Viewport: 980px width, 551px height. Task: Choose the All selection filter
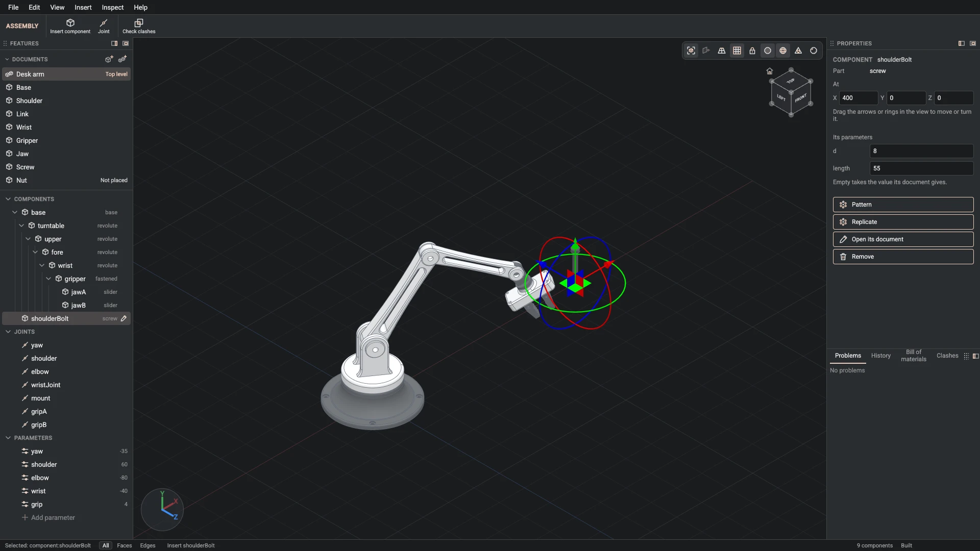point(106,545)
